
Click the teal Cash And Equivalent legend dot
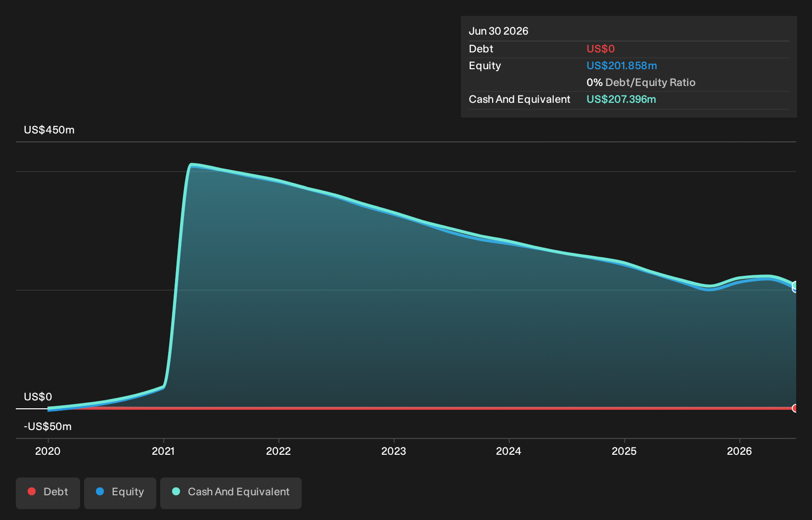coord(176,491)
